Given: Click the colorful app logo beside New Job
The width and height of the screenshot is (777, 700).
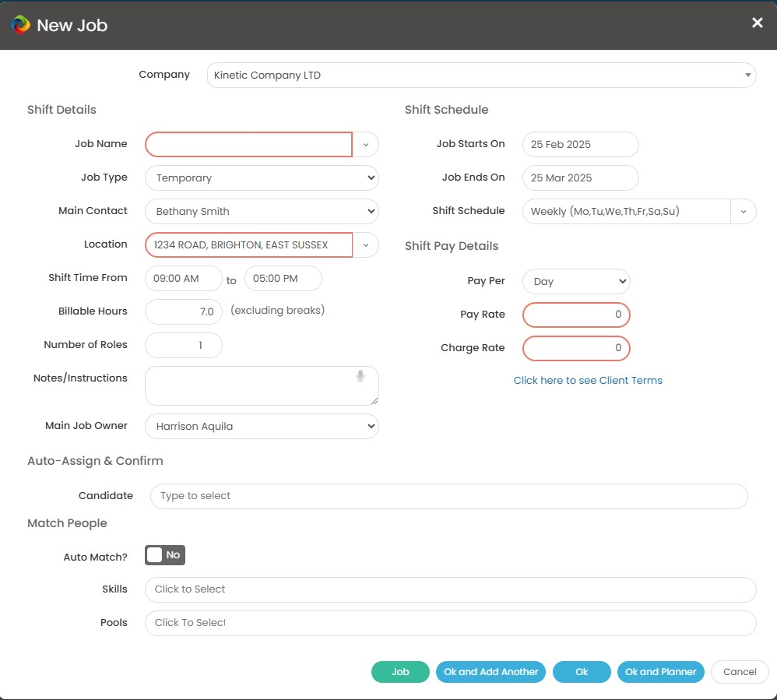Looking at the screenshot, I should 20,25.
